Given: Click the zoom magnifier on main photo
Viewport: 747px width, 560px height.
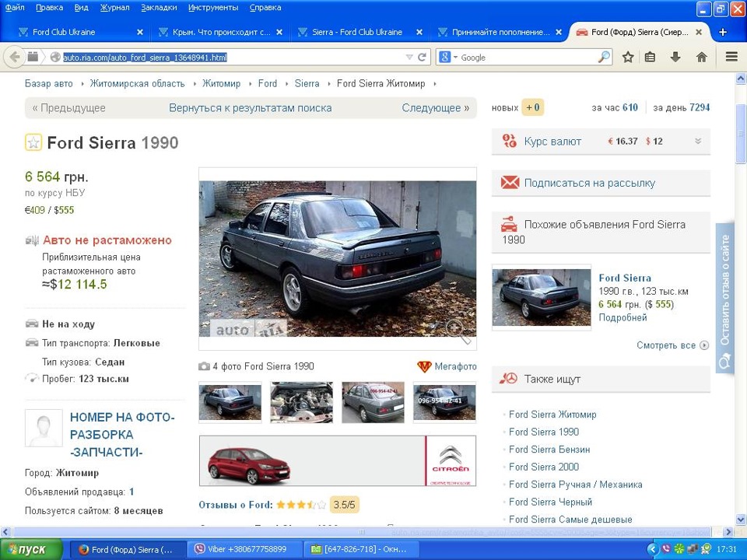Looking at the screenshot, I should (x=458, y=331).
